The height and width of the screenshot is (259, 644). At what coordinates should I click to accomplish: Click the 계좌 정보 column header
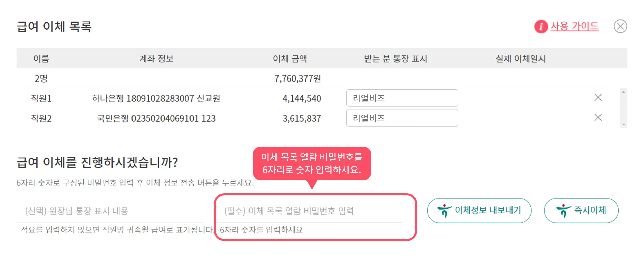(156, 59)
